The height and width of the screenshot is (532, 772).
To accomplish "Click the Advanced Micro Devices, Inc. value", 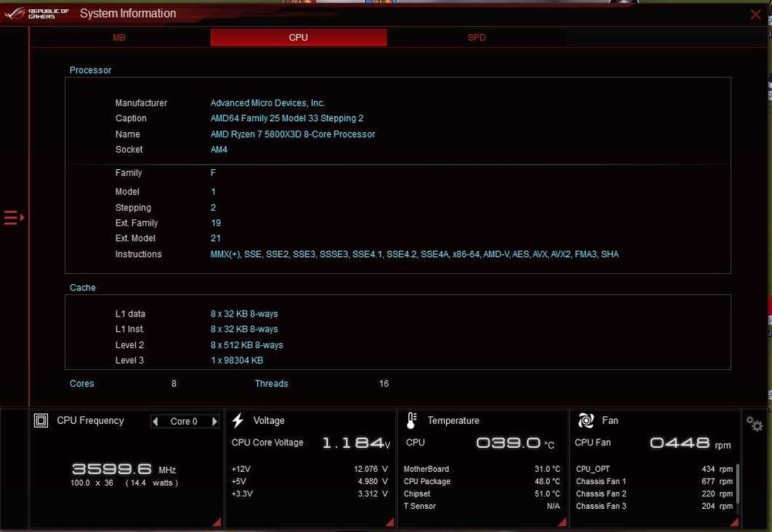I will pos(267,103).
